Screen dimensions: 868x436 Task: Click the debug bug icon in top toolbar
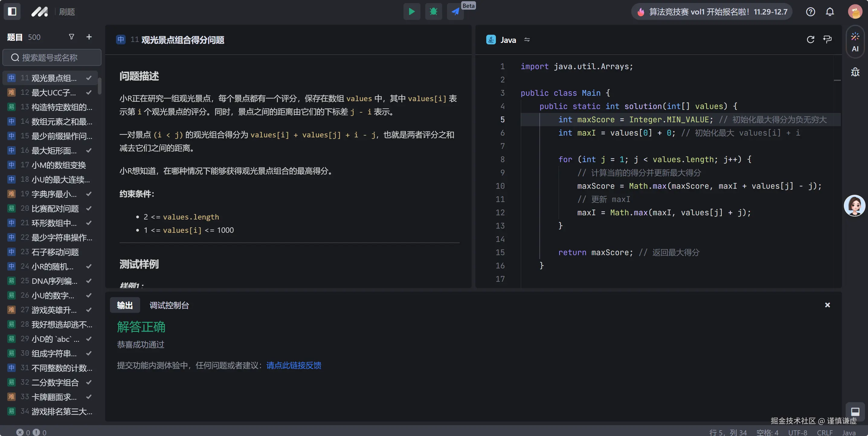[x=433, y=12]
